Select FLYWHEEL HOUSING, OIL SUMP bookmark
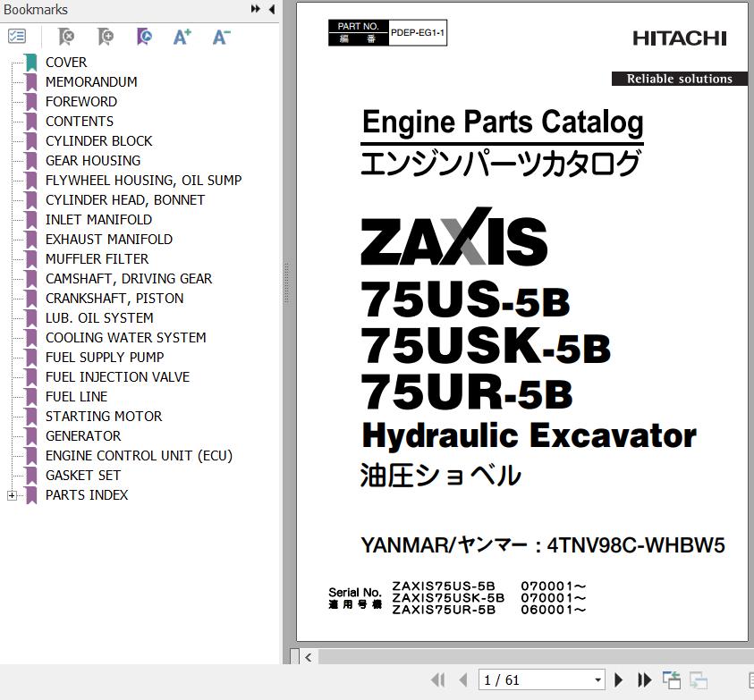Viewport: 754px width, 700px height. click(143, 181)
